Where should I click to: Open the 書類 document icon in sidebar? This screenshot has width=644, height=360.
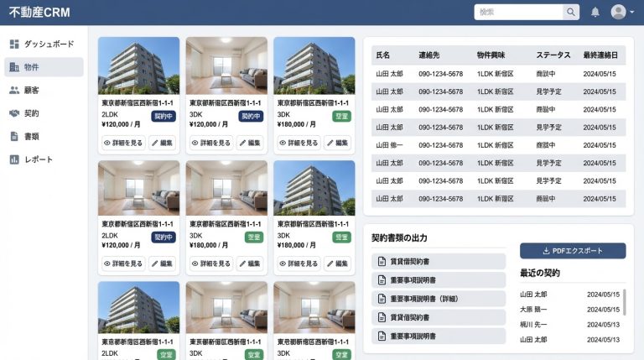tap(14, 136)
